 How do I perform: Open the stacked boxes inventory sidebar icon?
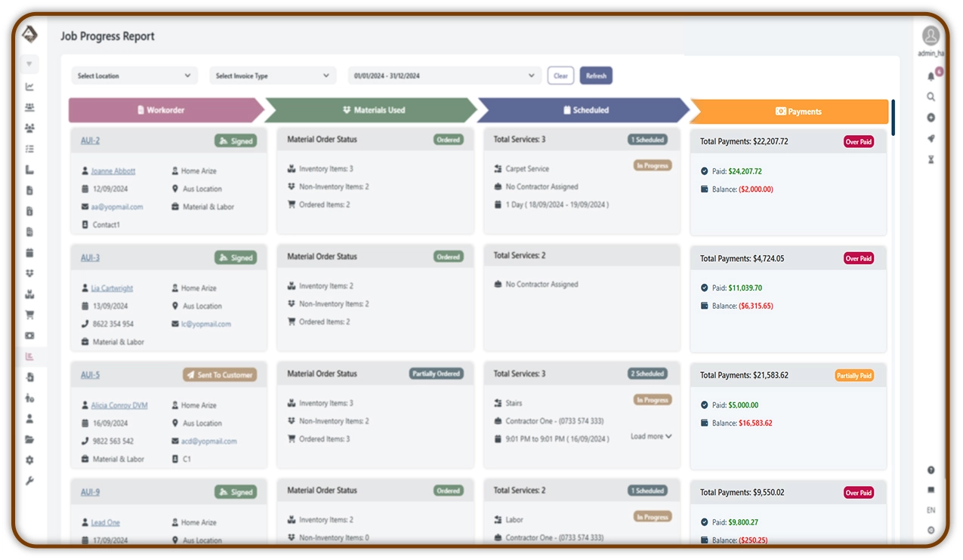coord(29,294)
